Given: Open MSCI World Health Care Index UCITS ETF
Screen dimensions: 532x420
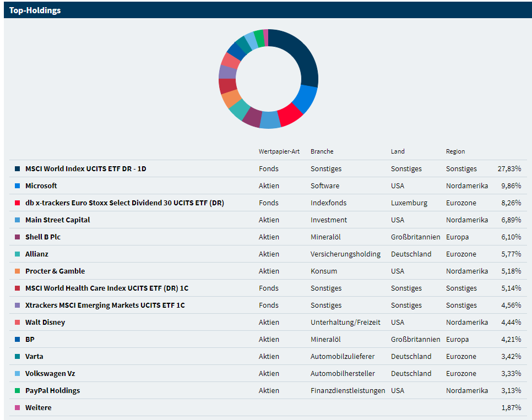Looking at the screenshot, I should point(107,288).
